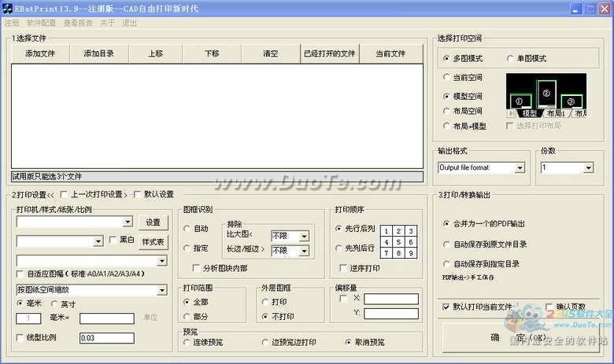Open the 注册 menu
Viewport: 614px width, 364px height.
pyautogui.click(x=12, y=23)
